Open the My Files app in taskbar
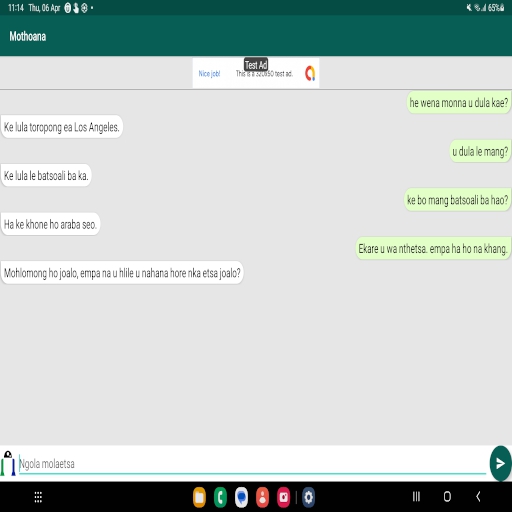 pyautogui.click(x=199, y=497)
